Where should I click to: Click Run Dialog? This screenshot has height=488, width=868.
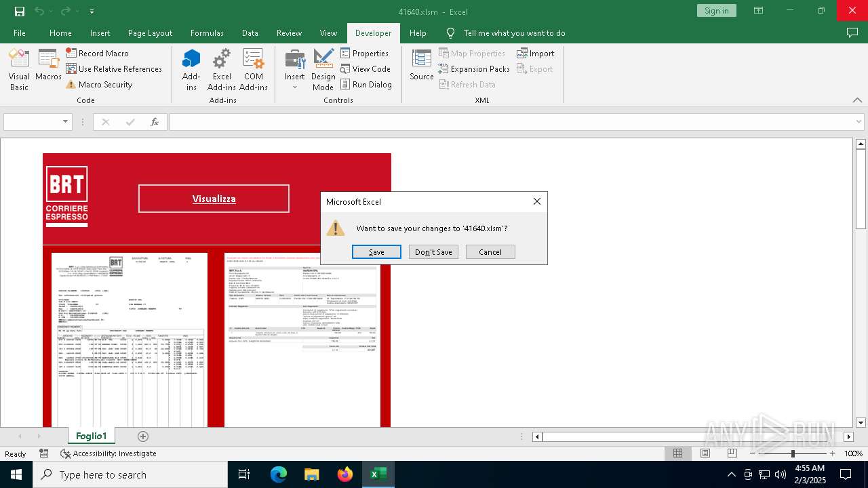tap(366, 84)
